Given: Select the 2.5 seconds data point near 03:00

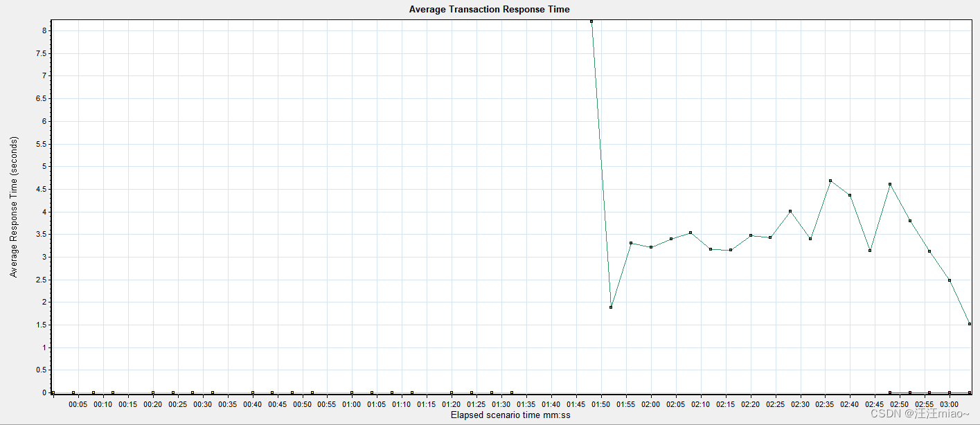Looking at the screenshot, I should [950, 280].
